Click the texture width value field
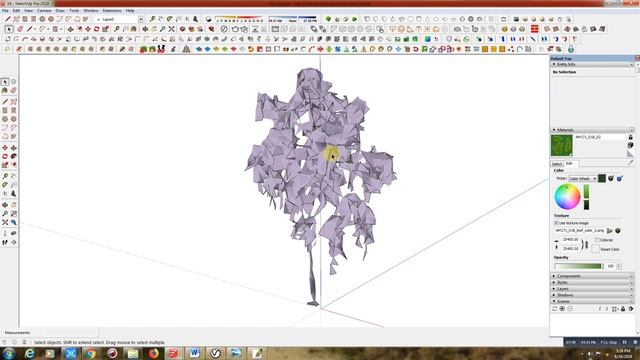Image resolution: width=640 pixels, height=360 pixels. click(571, 240)
